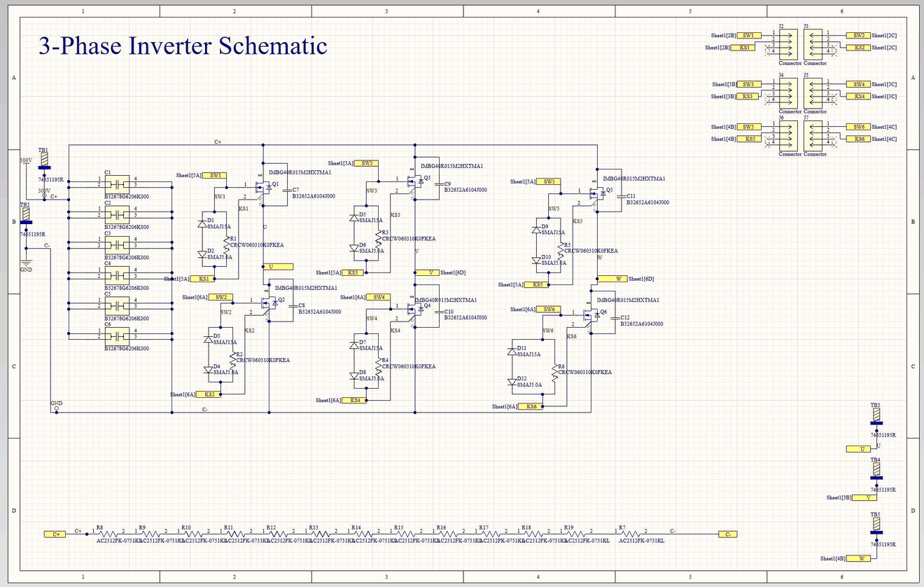Image resolution: width=924 pixels, height=587 pixels.
Task: Click the 3-Phase Inverter Schematic title
Action: (182, 46)
